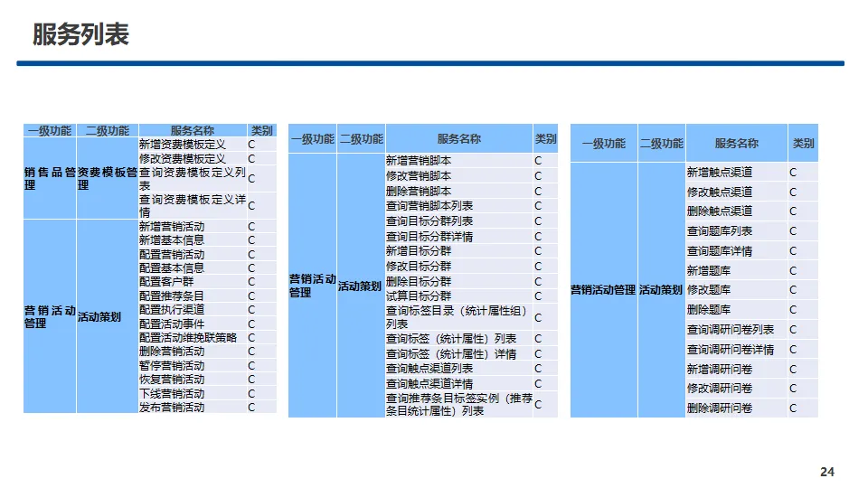
Task: Select 查询资费模板定义详情 cell
Action: (193, 206)
